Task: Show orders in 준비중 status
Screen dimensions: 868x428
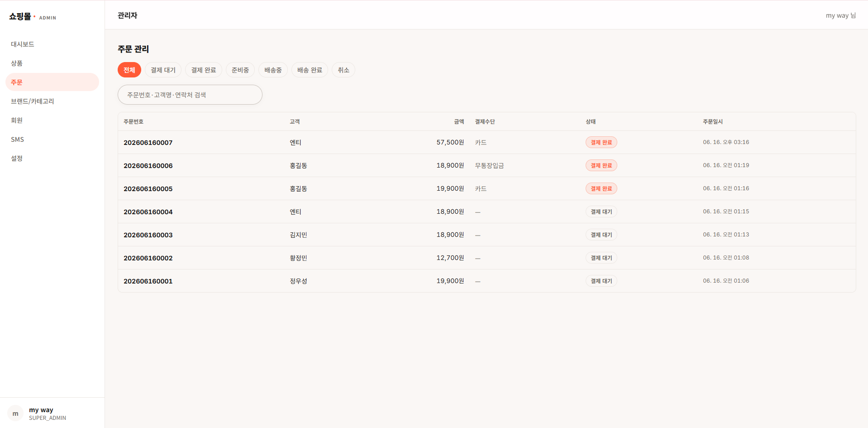Action: click(240, 70)
